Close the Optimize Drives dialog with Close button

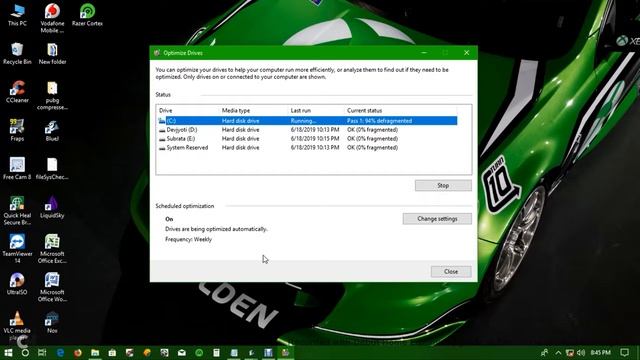click(451, 271)
